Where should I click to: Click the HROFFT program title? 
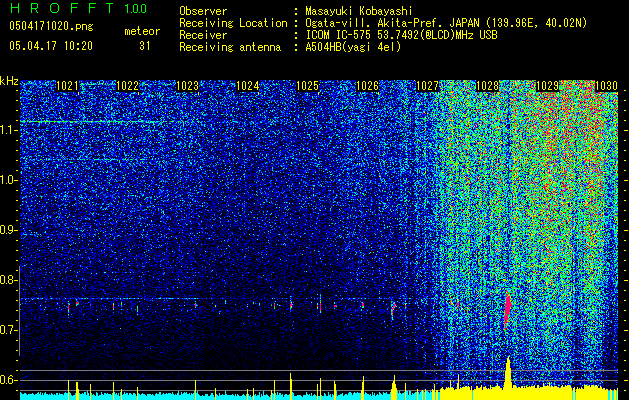coord(62,8)
